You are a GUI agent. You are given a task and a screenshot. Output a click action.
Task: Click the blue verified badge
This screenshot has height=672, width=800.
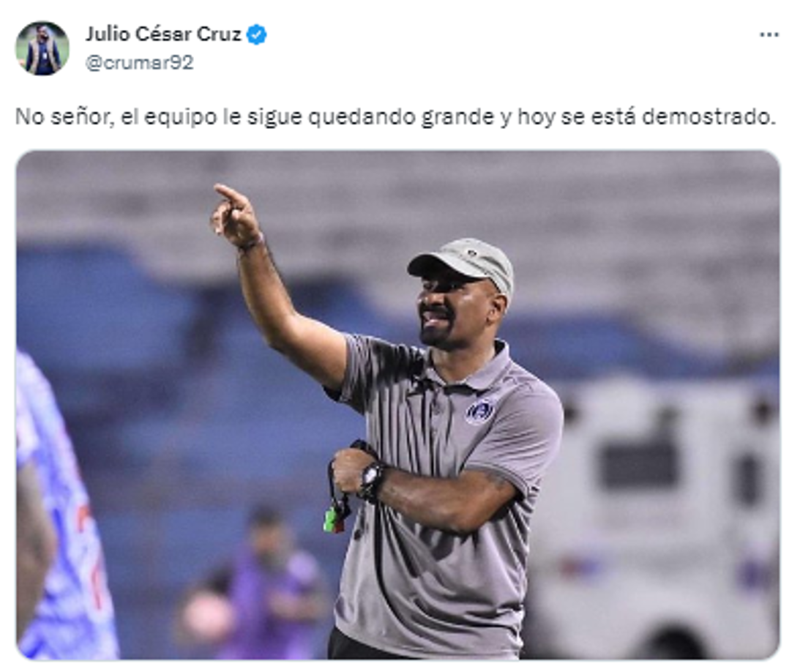tap(257, 34)
